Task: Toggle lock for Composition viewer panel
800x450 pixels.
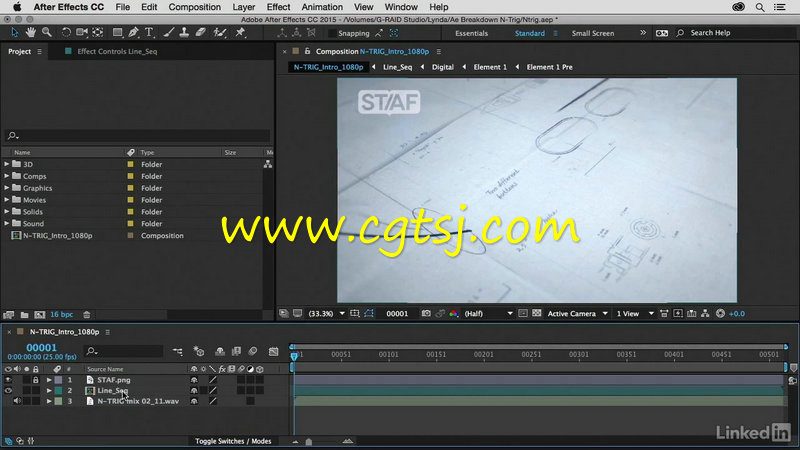Action: coord(307,52)
